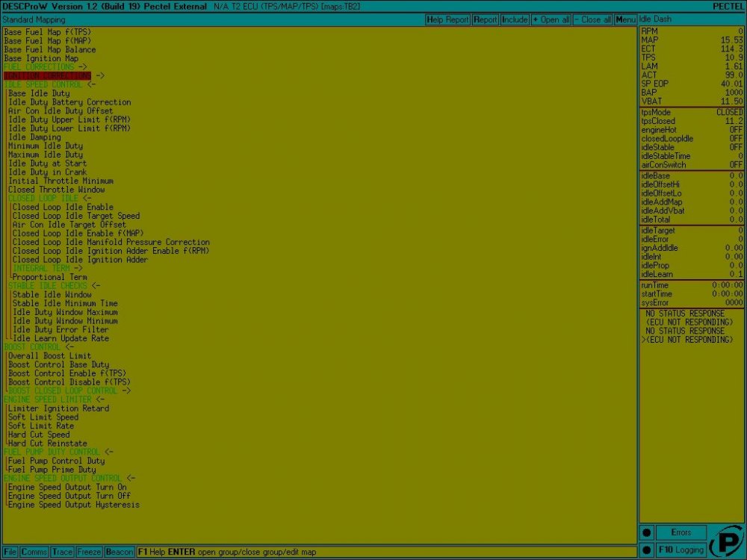
Task: Toggle F10 Logging on
Action: (x=681, y=550)
